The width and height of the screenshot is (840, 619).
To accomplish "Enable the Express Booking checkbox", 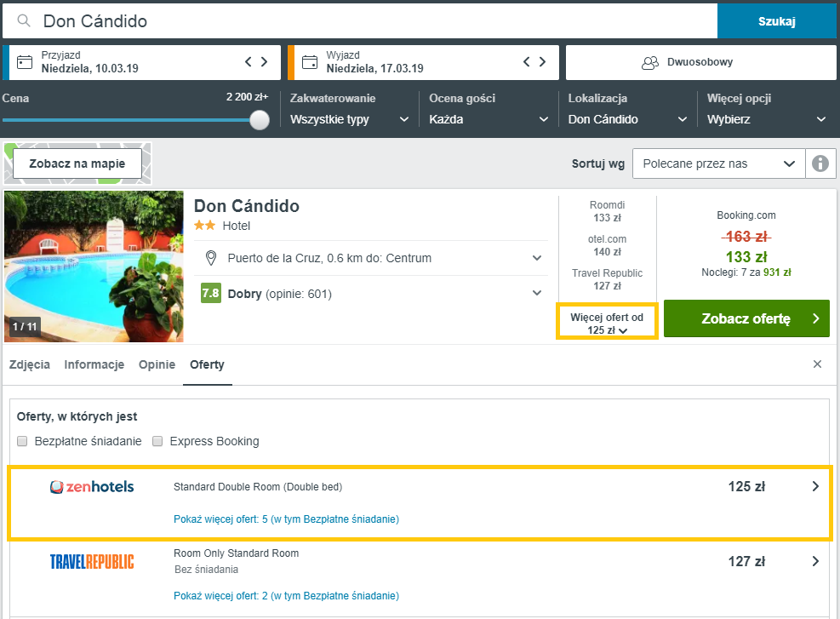I will click(x=157, y=441).
